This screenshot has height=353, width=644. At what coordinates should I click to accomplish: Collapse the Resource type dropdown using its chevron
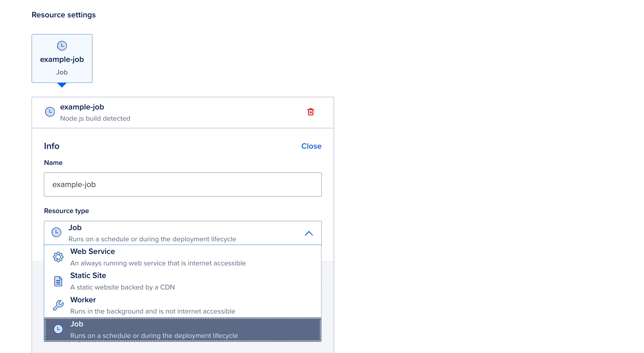(x=309, y=233)
